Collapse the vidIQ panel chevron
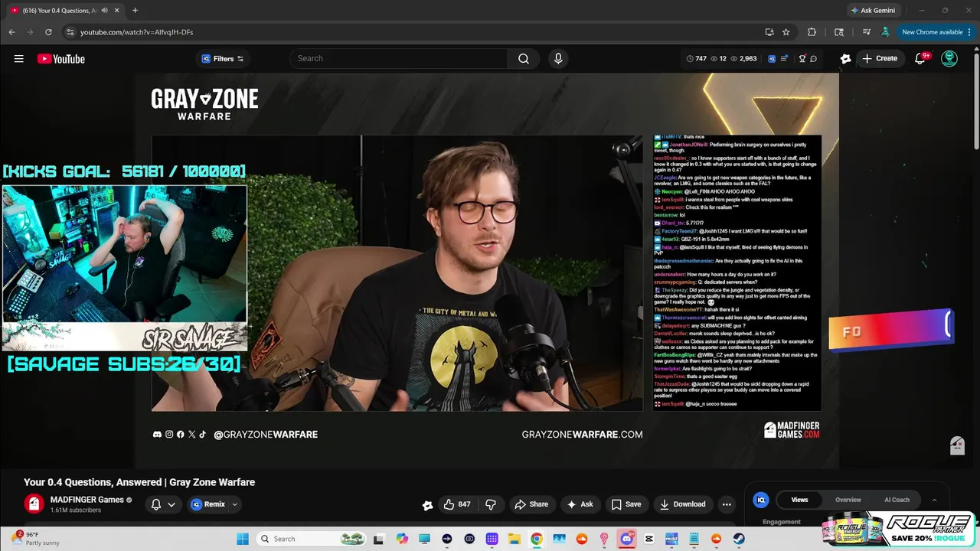Viewport: 980px width, 551px height. click(934, 500)
